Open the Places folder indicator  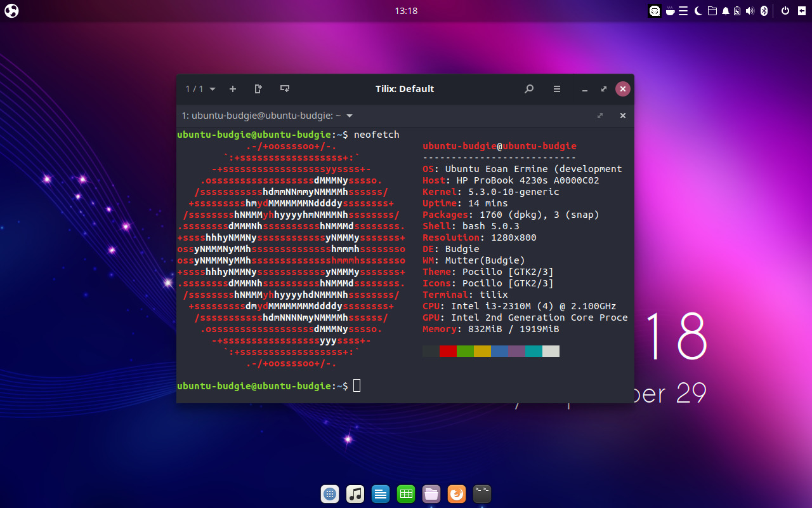[x=712, y=11]
